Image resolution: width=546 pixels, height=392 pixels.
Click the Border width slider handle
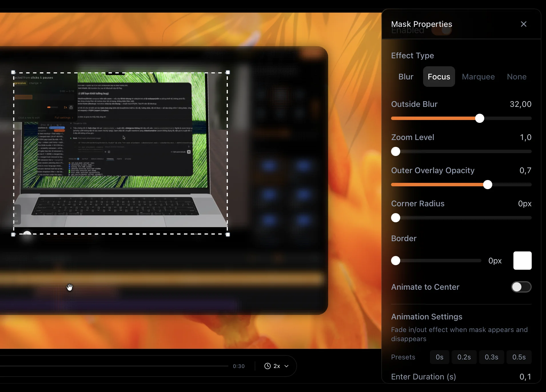point(396,261)
